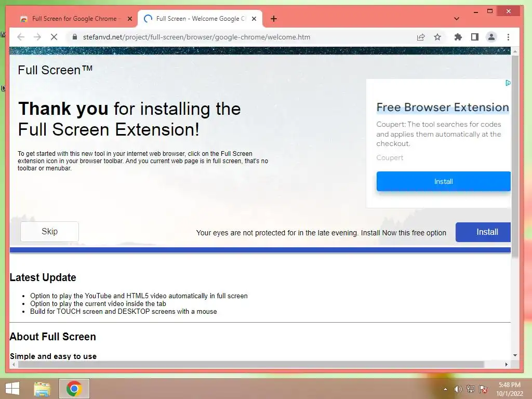Click the forward navigation arrow
The height and width of the screenshot is (399, 532).
(x=37, y=37)
